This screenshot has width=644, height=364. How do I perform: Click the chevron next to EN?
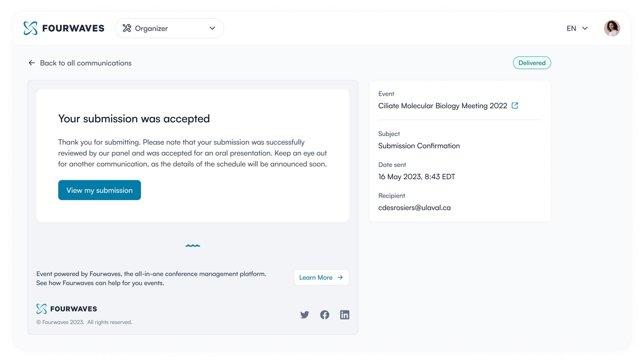click(x=585, y=28)
